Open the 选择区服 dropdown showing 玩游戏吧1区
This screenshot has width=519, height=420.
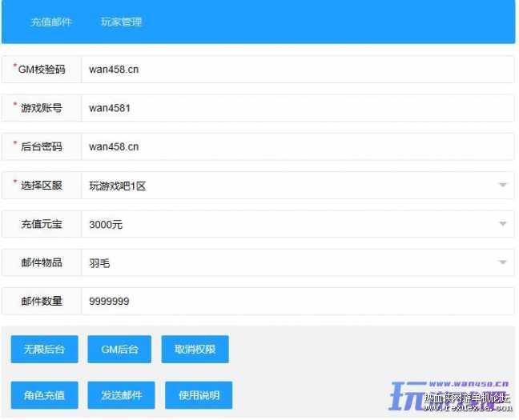pyautogui.click(x=288, y=186)
